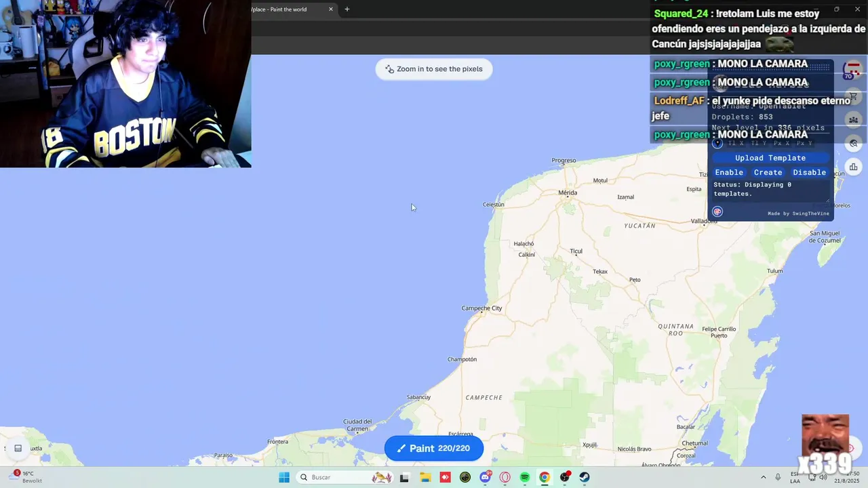This screenshot has height=488, width=868.
Task: Open the leaderboard chart icon
Action: (x=853, y=167)
